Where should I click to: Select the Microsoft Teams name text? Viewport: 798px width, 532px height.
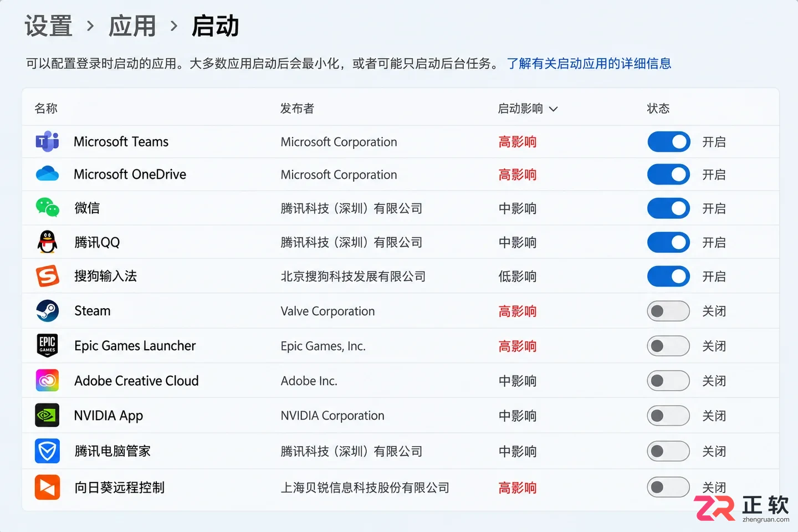[121, 142]
